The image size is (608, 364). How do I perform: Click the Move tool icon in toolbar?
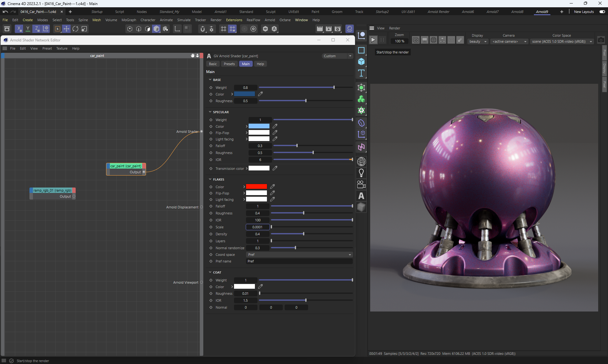66,29
